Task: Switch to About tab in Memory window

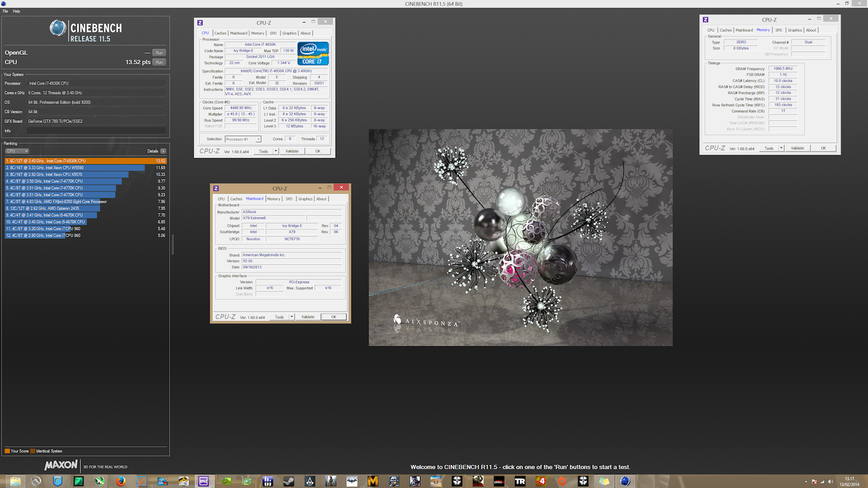Action: [811, 30]
